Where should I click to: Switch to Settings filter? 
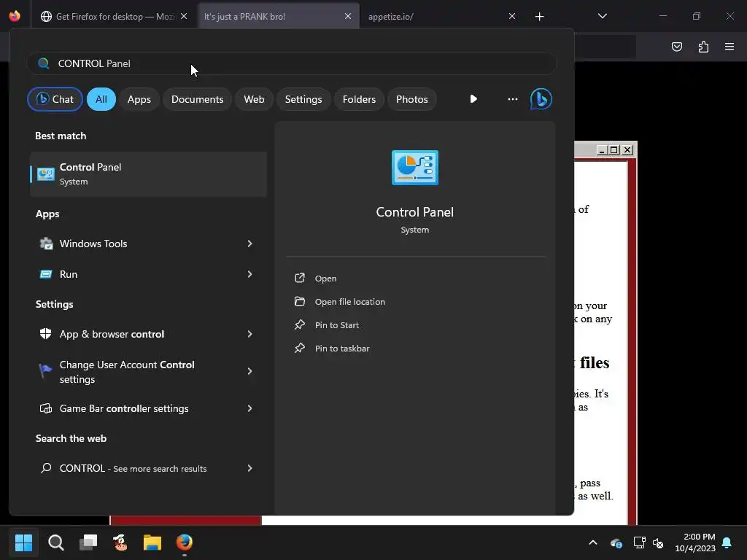tap(303, 99)
